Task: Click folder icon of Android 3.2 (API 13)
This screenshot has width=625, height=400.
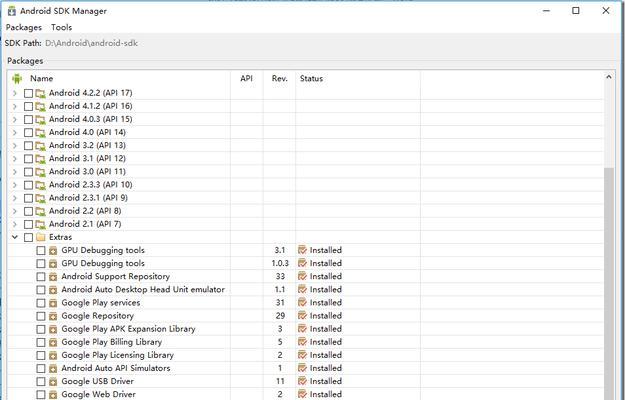Action: 40,146
